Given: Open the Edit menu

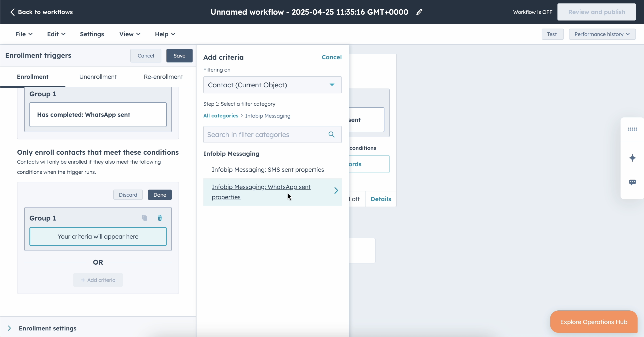Looking at the screenshot, I should pos(56,34).
